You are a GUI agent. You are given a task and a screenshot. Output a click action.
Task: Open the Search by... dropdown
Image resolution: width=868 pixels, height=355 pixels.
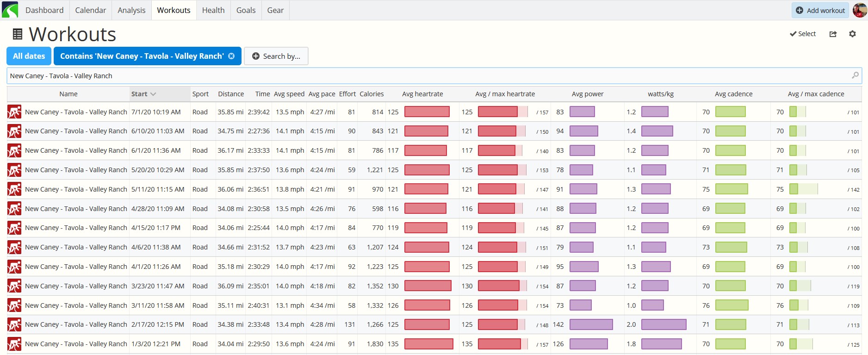coord(276,56)
